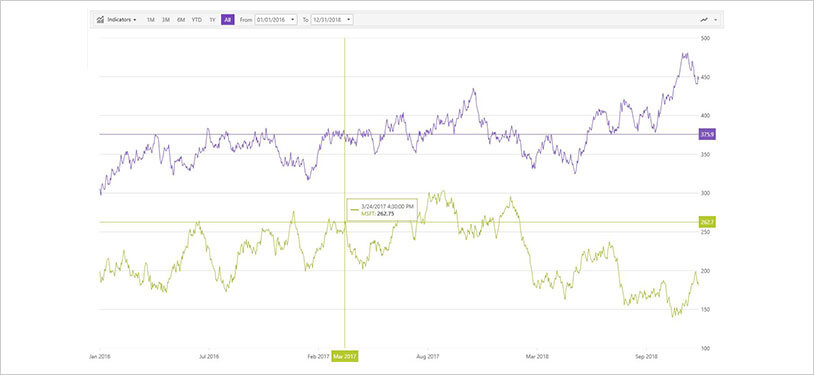
Task: Open the From date picker dropdown
Action: click(x=293, y=20)
